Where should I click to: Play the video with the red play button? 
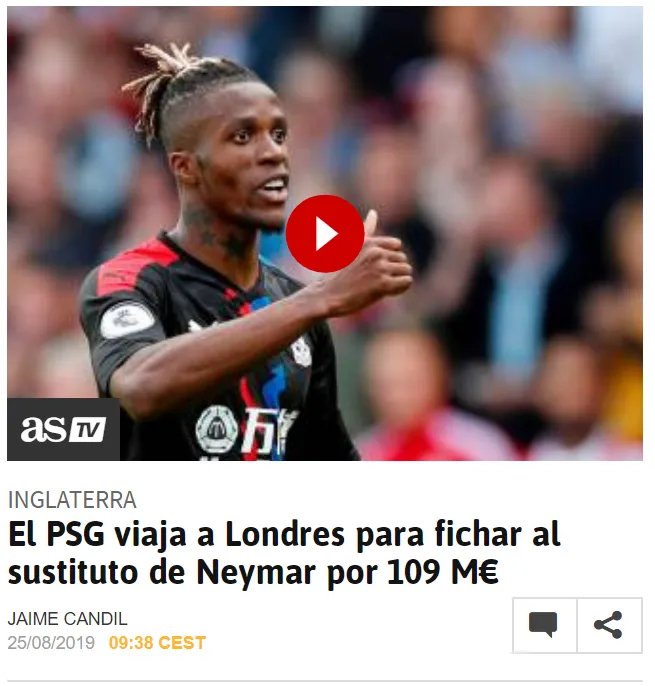pos(325,234)
